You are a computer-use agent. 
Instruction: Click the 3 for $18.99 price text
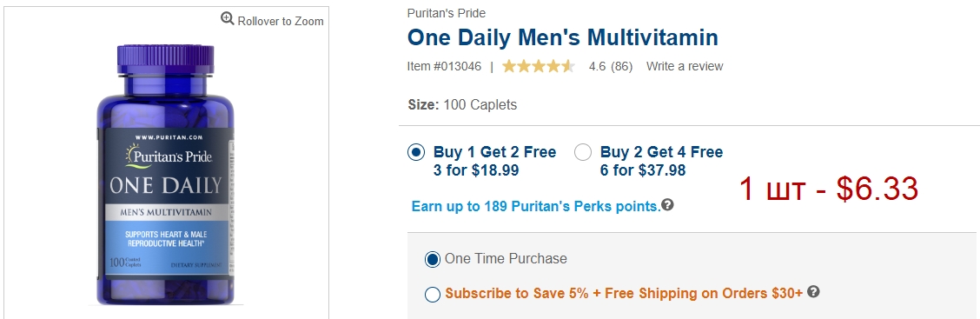(476, 170)
